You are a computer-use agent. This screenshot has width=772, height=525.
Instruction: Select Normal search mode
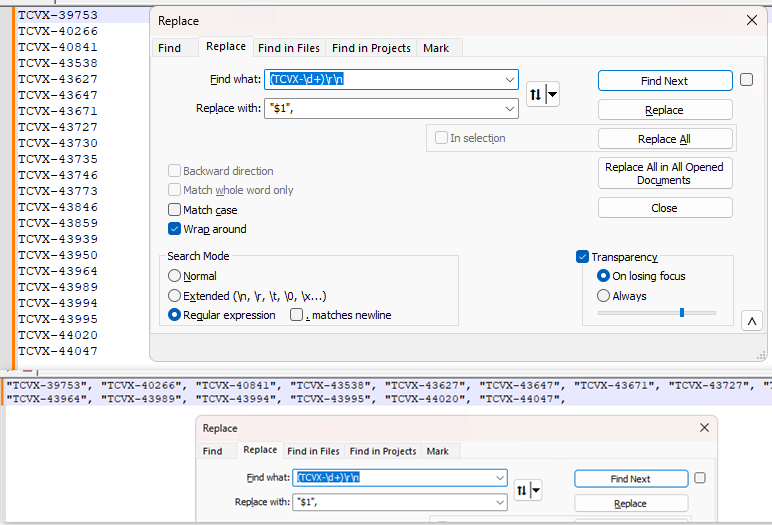(x=175, y=276)
